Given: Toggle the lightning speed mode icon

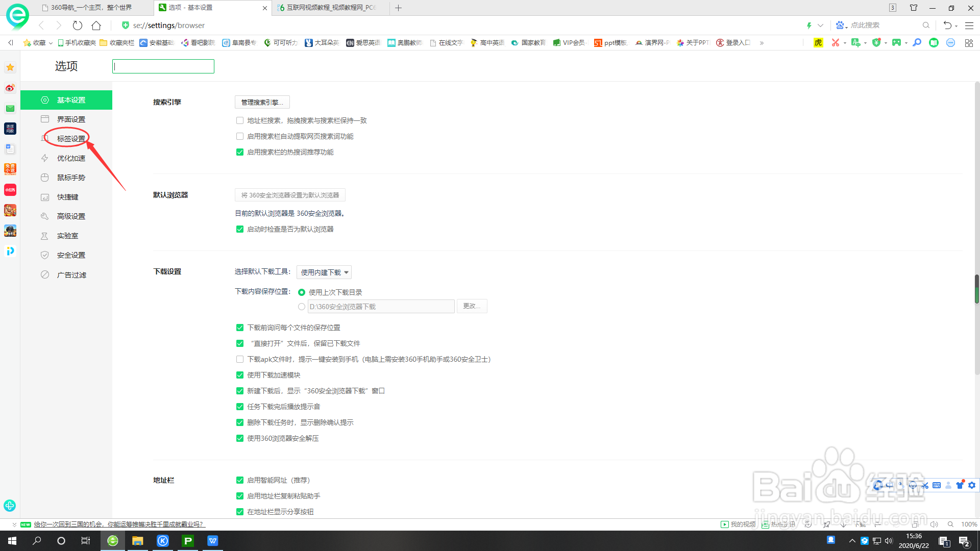Looking at the screenshot, I should pos(809,25).
